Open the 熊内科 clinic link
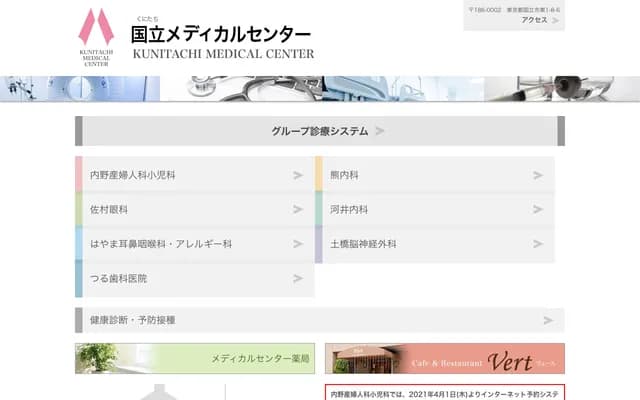 [344, 175]
